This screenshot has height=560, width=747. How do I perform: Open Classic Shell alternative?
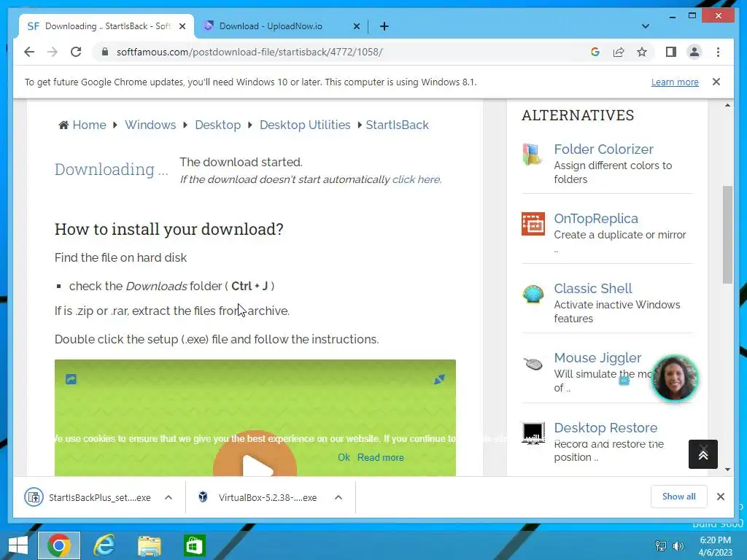tap(592, 289)
